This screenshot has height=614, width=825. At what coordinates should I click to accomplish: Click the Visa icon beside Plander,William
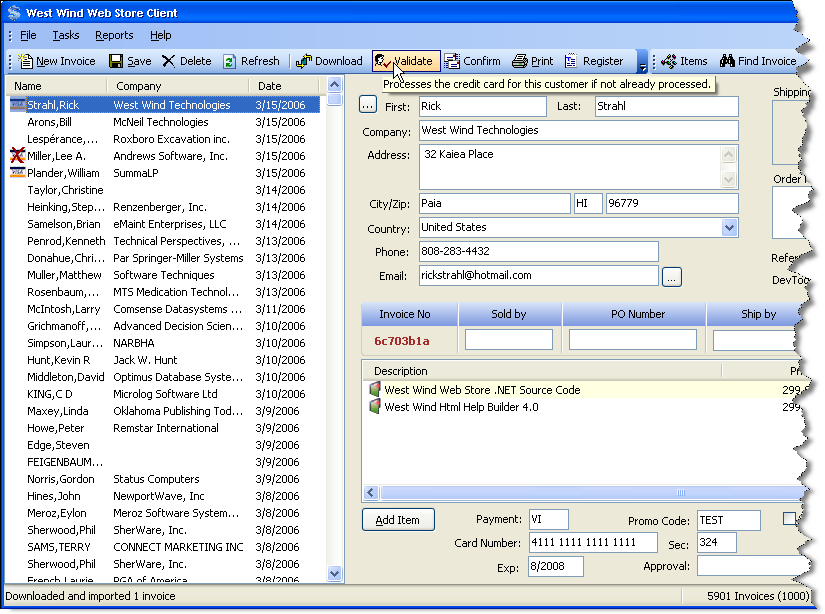(17, 172)
